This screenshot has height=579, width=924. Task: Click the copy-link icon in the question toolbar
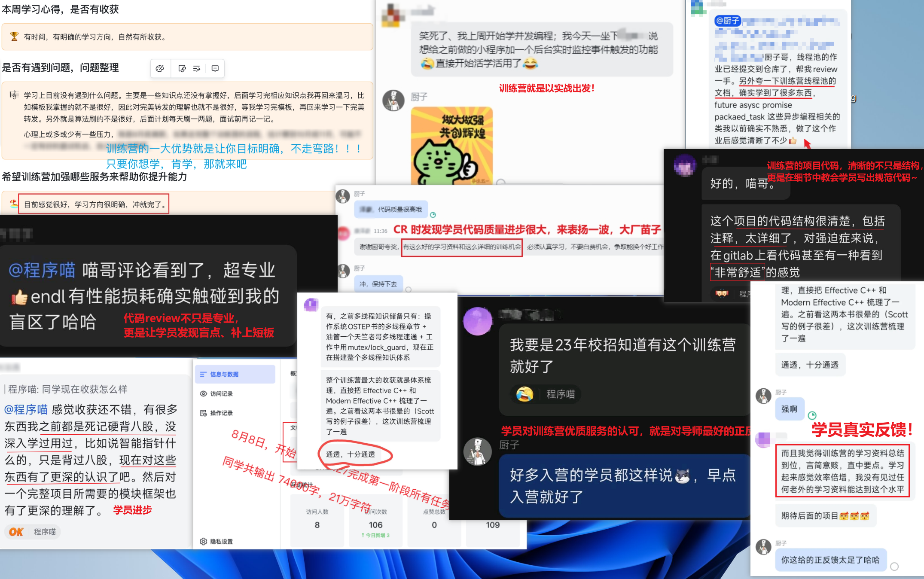[182, 68]
